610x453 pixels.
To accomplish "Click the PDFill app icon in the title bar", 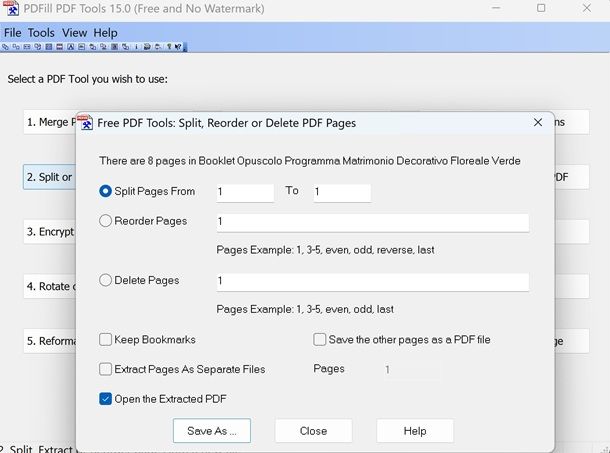I will [x=11, y=9].
